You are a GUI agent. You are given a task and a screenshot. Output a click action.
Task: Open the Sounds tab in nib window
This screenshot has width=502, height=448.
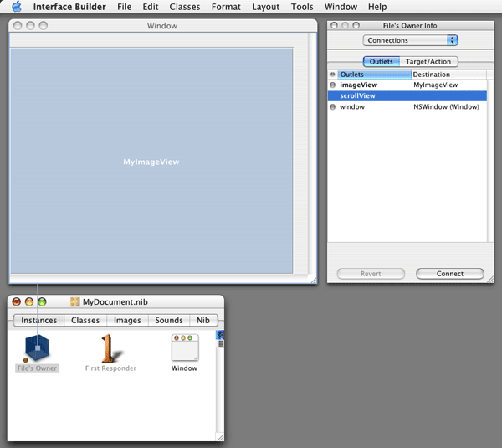(168, 321)
